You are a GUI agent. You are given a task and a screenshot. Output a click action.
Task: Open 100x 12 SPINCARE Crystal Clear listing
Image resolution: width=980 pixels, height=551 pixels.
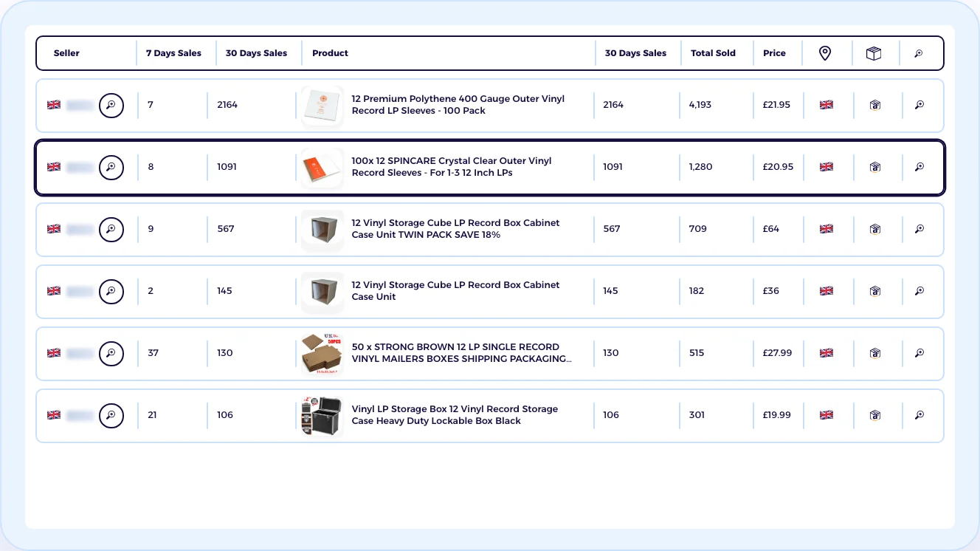pyautogui.click(x=452, y=167)
